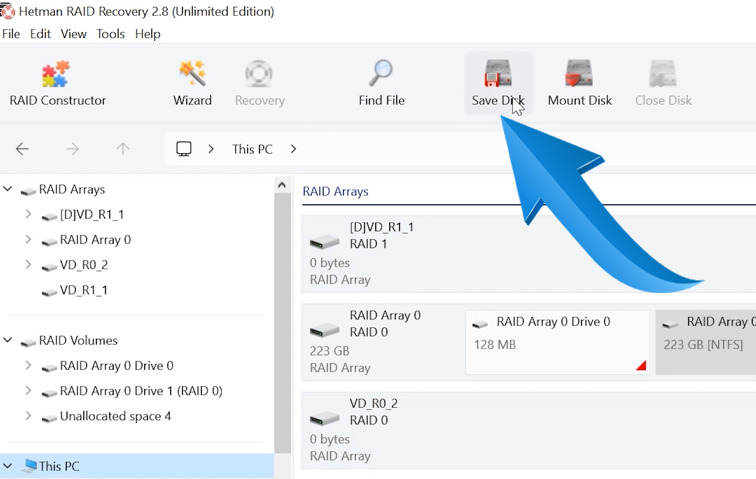Expand RAID Array 0 tree node
Viewport: 756px width, 479px height.
coord(28,239)
